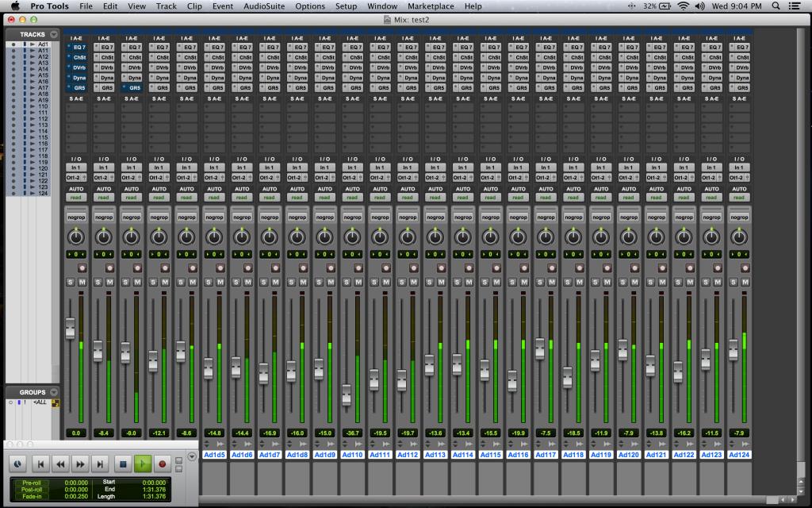Open the transport window options dropdown arrow
812x508 pixels.
point(191,456)
